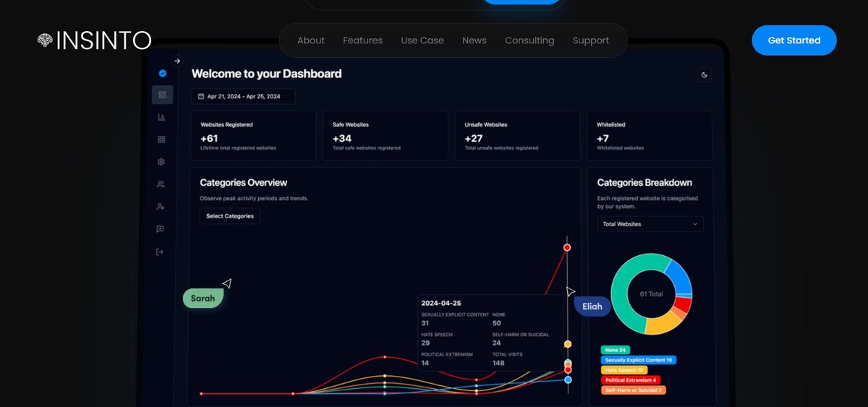Open settings via the sidebar gear icon
The height and width of the screenshot is (407, 868).
pyautogui.click(x=161, y=162)
